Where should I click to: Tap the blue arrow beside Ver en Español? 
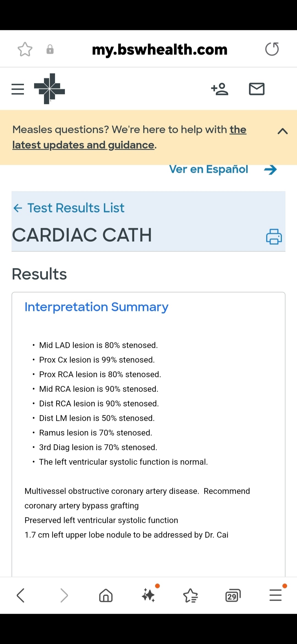(x=270, y=170)
